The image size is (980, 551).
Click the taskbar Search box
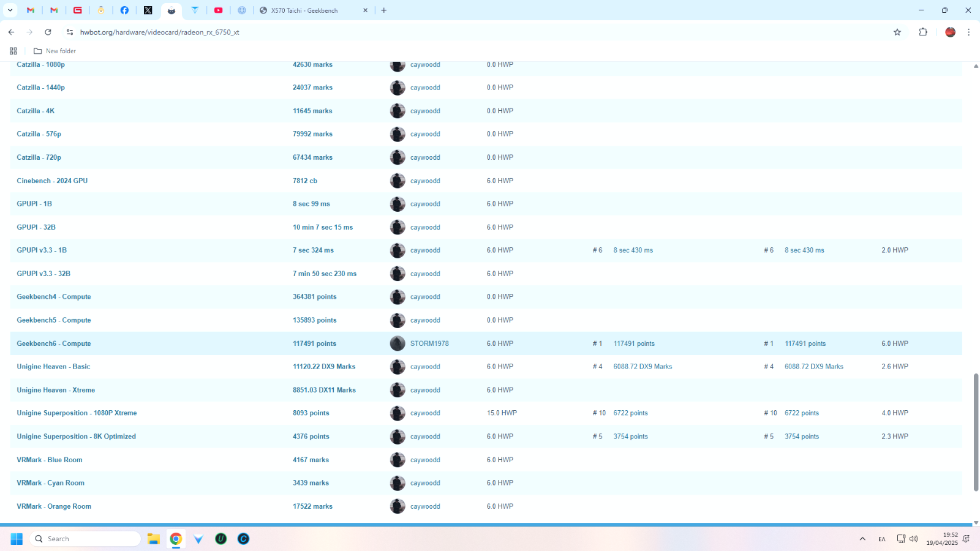85,539
